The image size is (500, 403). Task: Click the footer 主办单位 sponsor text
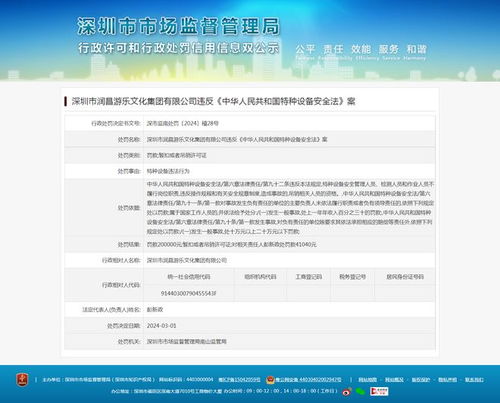coord(99,380)
